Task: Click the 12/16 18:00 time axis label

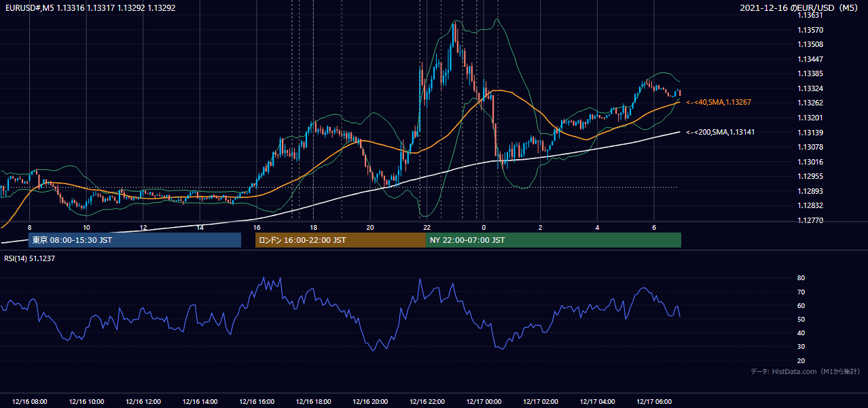Action: pyautogui.click(x=313, y=402)
